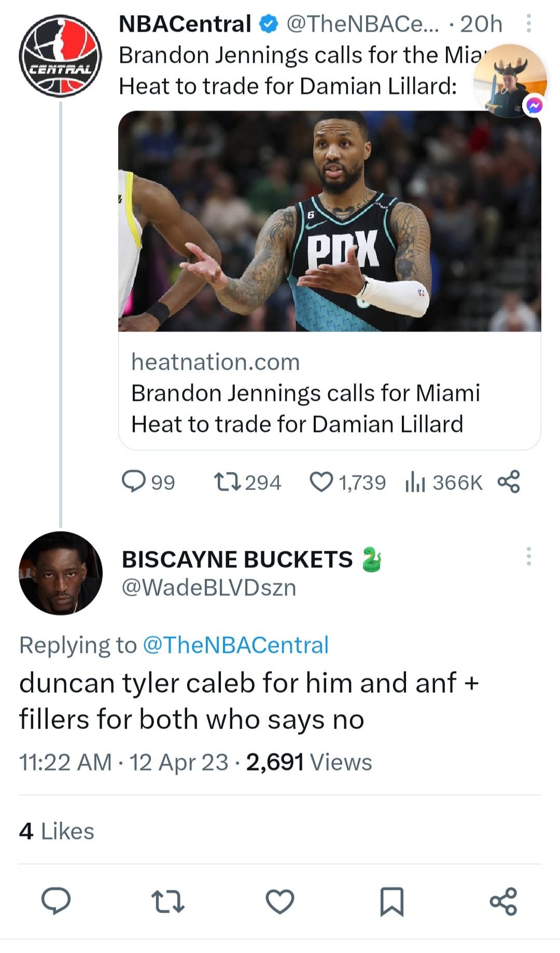The image size is (560, 953).
Task: Open more options for BISCAYNE BUCKETS reply
Action: pyautogui.click(x=528, y=556)
